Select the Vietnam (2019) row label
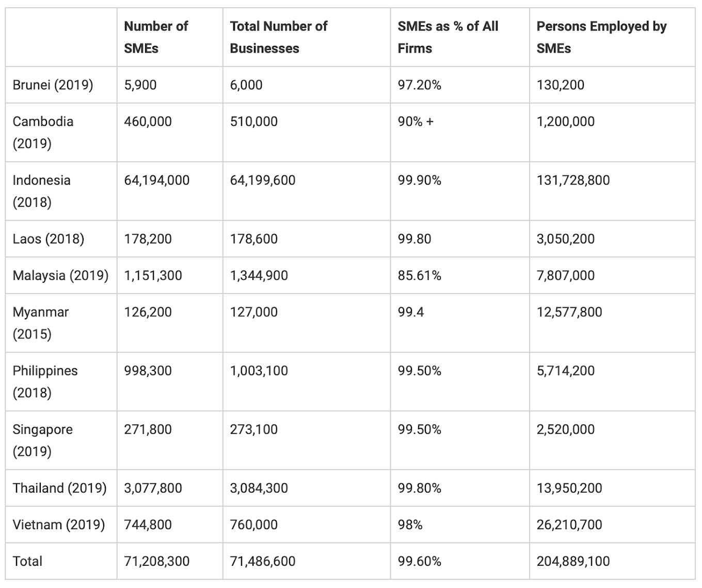The height and width of the screenshot is (588, 702). 58,525
